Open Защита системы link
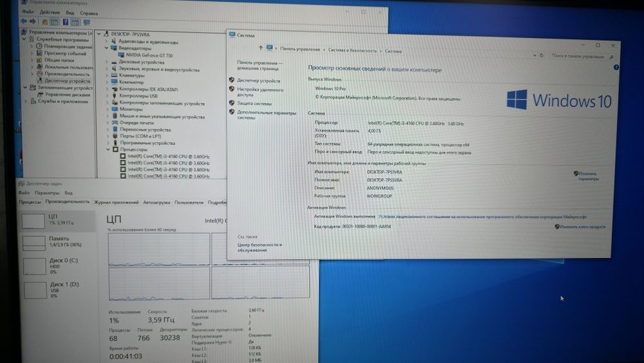This screenshot has width=644, height=363. 254,104
